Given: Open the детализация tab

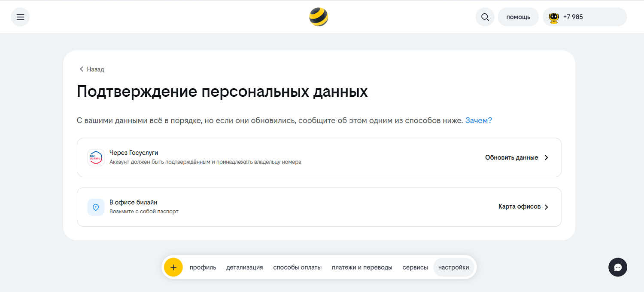Looking at the screenshot, I should point(244,267).
